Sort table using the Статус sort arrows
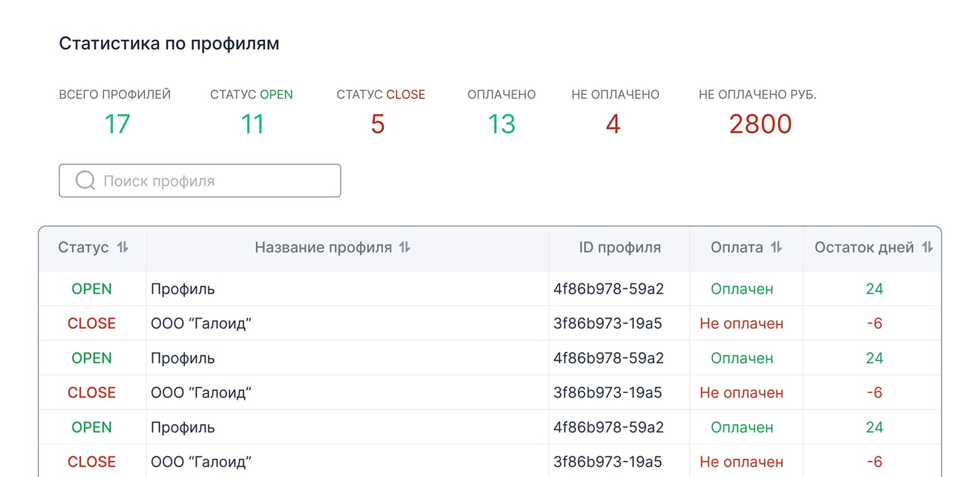 [123, 248]
